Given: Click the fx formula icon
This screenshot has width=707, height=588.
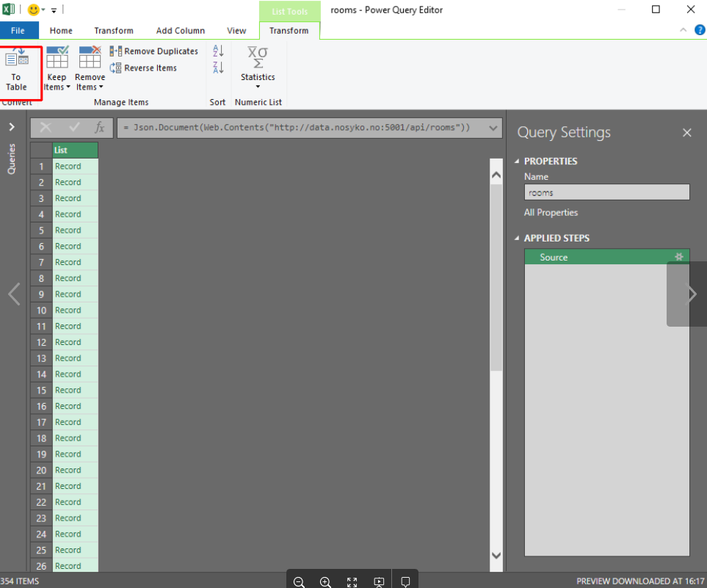Looking at the screenshot, I should point(101,128).
